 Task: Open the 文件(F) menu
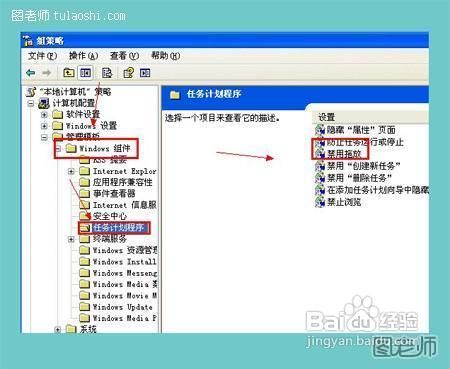pyautogui.click(x=42, y=56)
